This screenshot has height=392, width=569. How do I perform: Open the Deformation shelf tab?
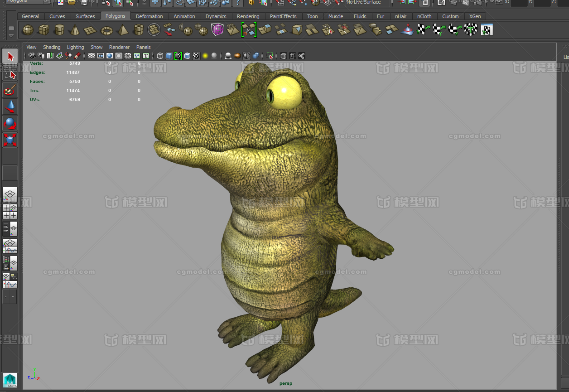tap(149, 16)
